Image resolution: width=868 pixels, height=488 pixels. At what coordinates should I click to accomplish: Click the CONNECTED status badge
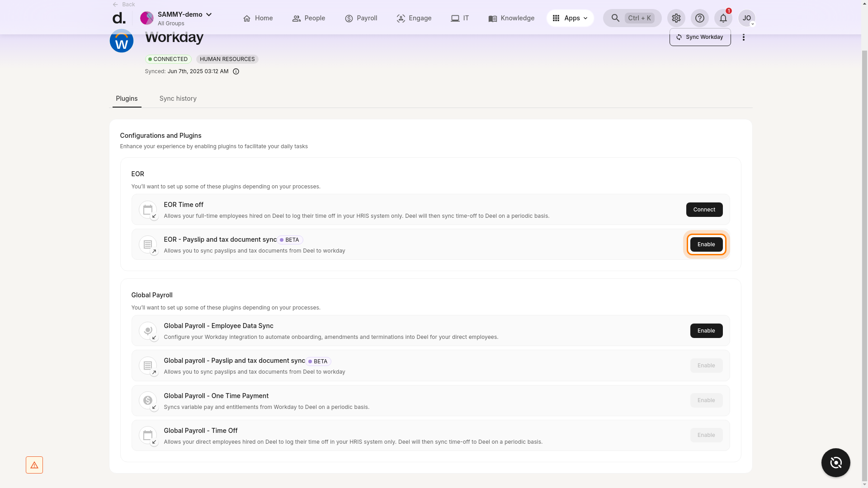pyautogui.click(x=168, y=59)
